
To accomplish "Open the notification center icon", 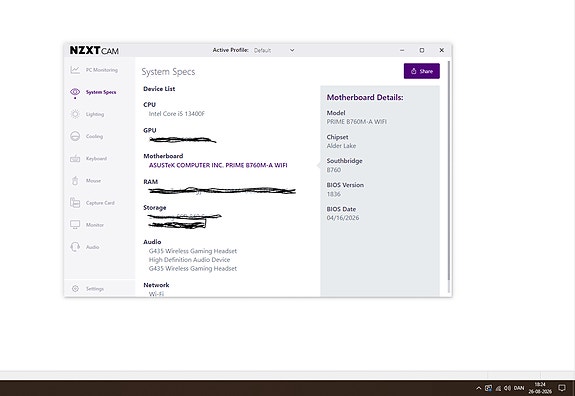I will click(562, 388).
